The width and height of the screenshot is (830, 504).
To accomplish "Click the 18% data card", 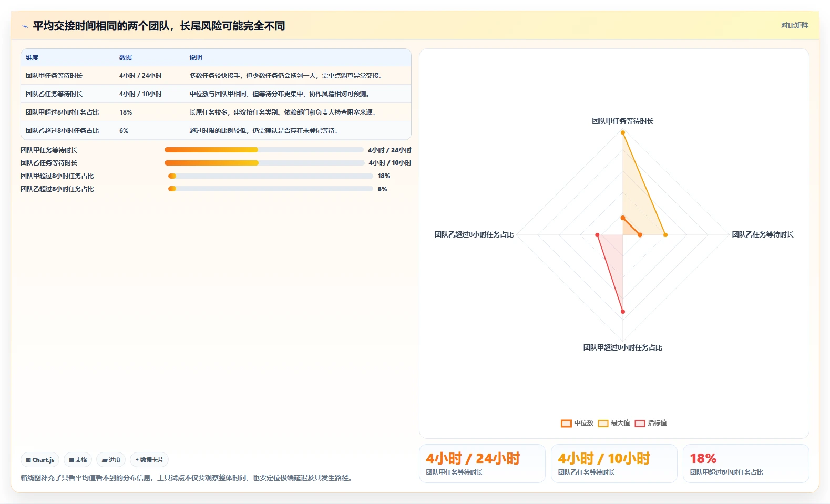I will [x=746, y=464].
